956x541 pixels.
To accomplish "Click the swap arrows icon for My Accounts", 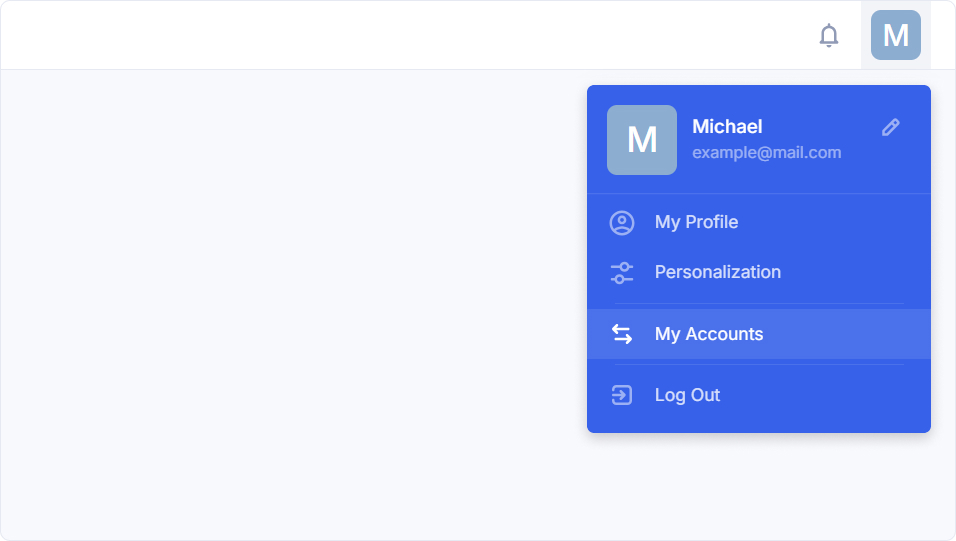I will pyautogui.click(x=622, y=334).
